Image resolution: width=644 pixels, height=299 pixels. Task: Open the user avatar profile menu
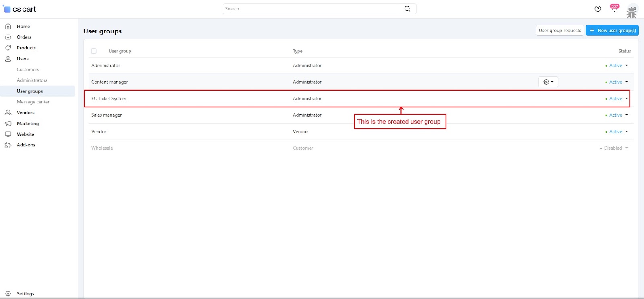coord(632,11)
